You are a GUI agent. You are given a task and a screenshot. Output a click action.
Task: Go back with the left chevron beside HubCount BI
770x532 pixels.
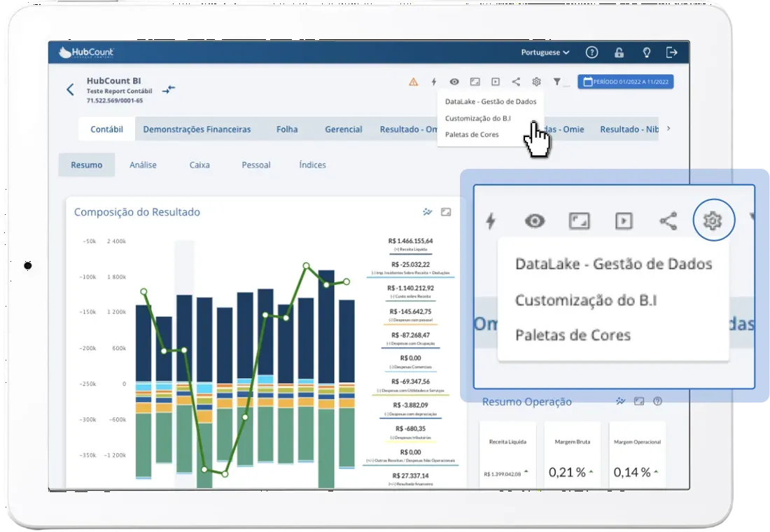pyautogui.click(x=70, y=90)
